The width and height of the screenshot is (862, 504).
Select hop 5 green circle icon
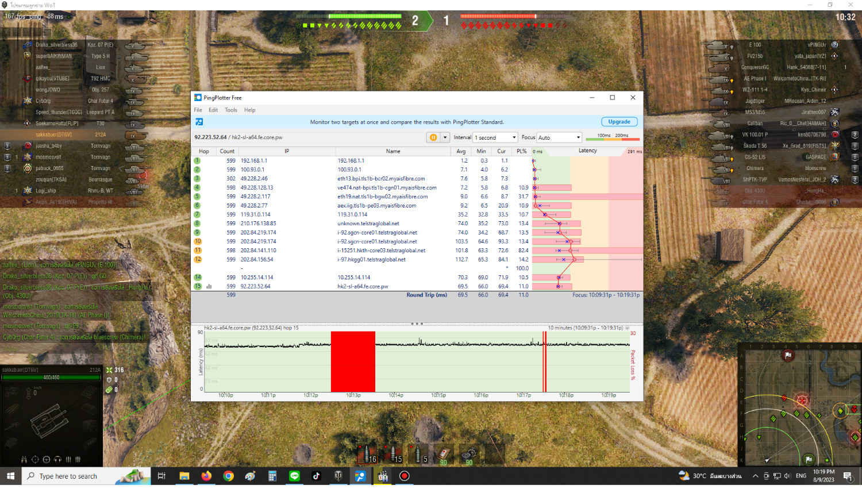197,197
